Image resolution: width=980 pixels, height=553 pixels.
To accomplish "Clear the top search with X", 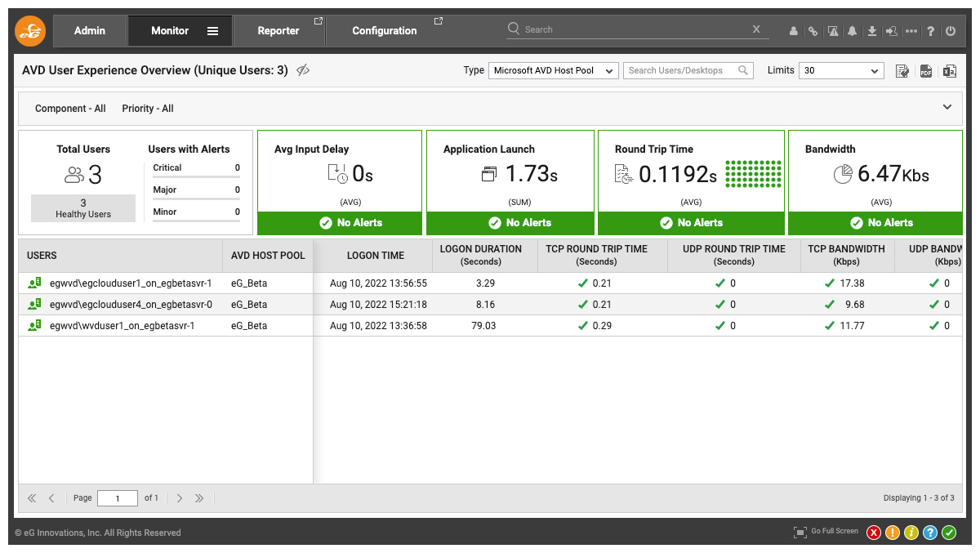I will coord(756,29).
